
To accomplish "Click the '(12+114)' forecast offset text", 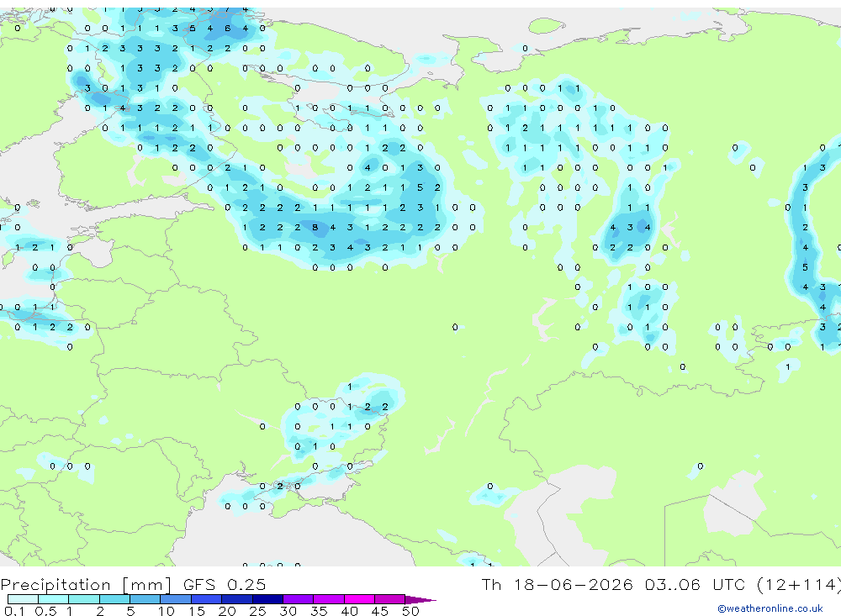I will (799, 584).
